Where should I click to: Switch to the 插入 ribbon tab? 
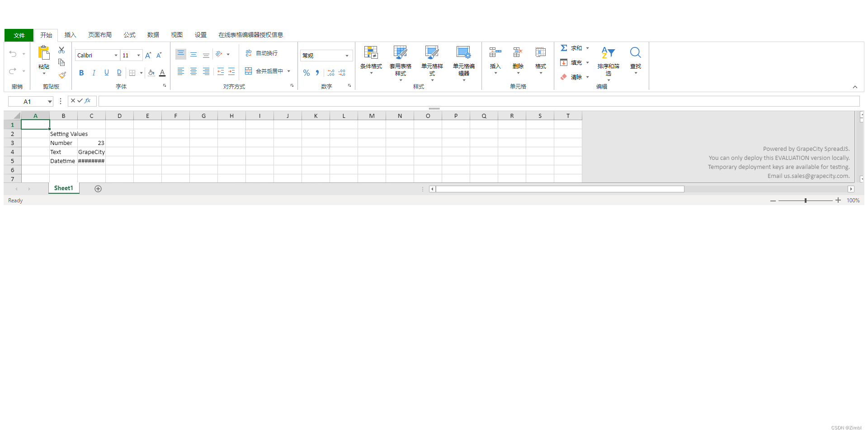click(x=70, y=35)
